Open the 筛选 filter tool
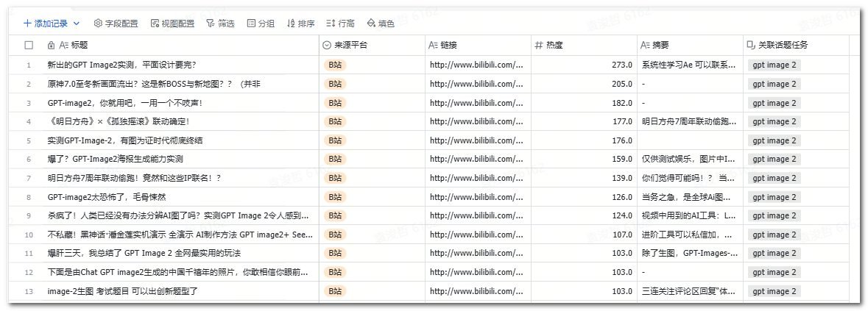 220,24
